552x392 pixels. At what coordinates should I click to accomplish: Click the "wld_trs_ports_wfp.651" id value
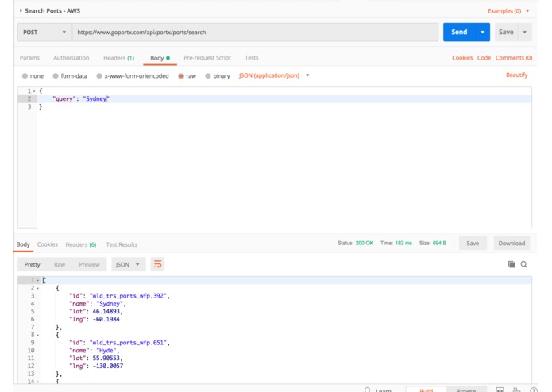pyautogui.click(x=128, y=343)
